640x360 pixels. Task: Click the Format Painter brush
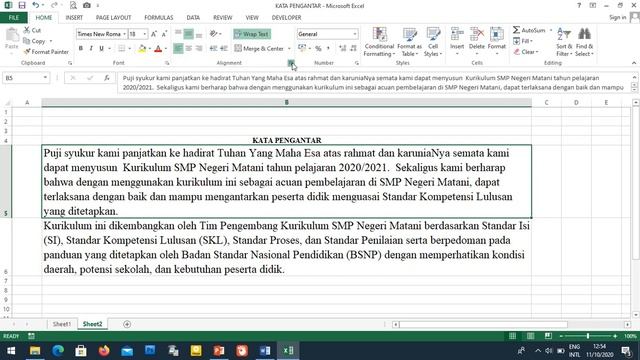click(x=27, y=52)
